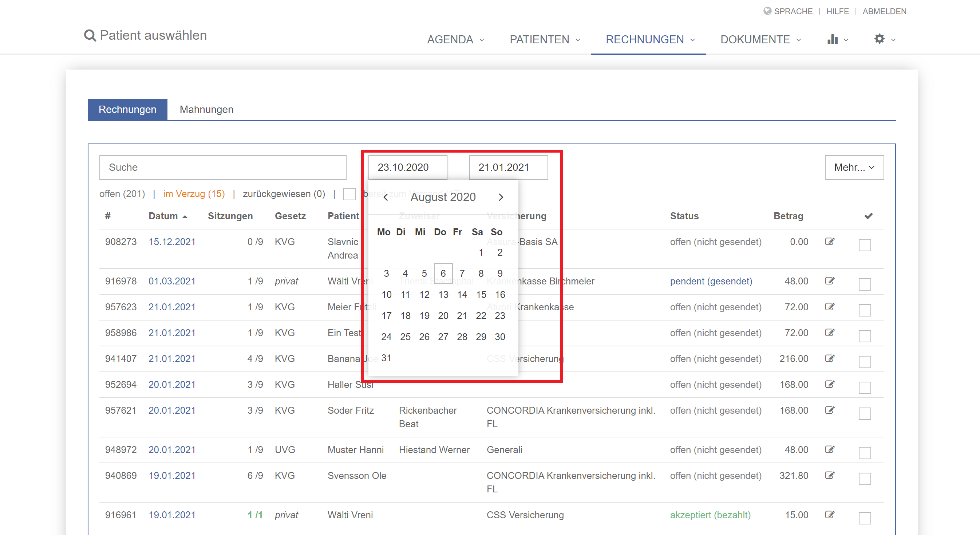Image resolution: width=980 pixels, height=535 pixels.
Task: Click SPRACHE in the top bar
Action: (x=793, y=11)
